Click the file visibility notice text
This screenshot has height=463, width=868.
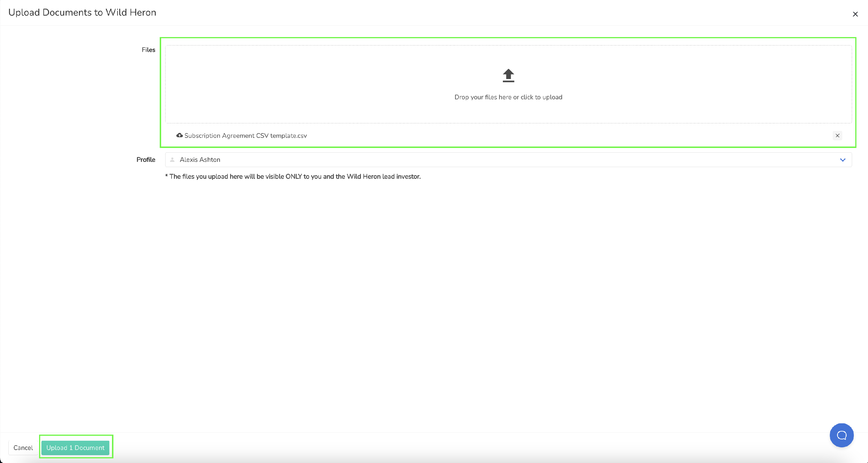point(293,176)
